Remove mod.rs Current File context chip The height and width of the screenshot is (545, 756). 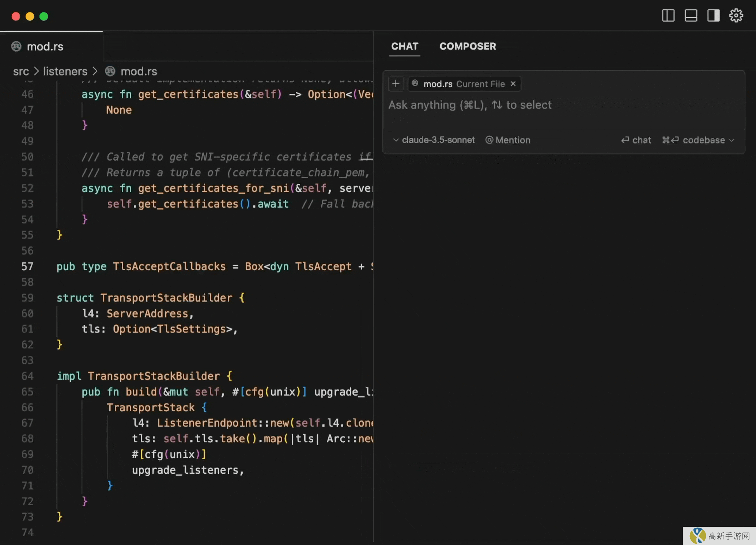coord(513,84)
